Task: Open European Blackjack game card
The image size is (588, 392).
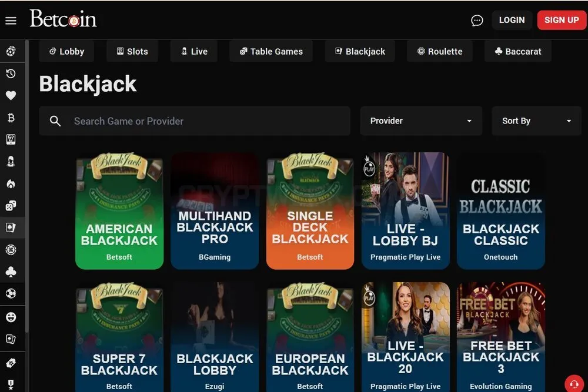Action: coord(310,337)
